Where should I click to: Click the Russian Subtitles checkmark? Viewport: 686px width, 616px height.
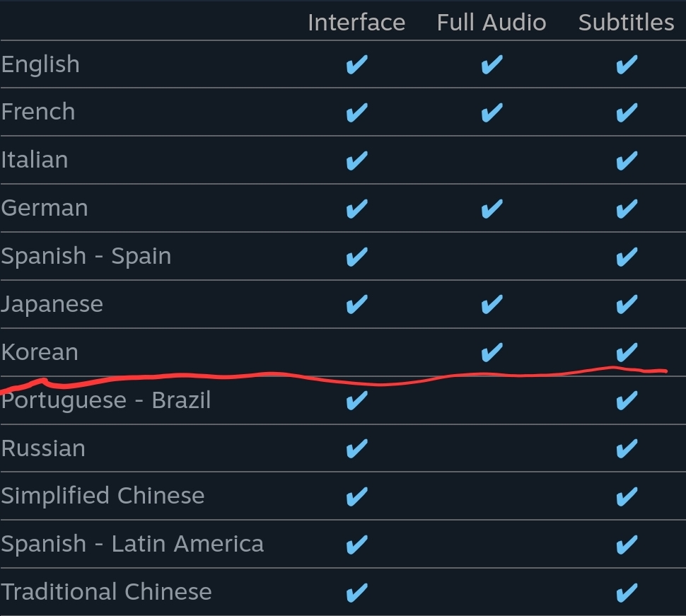point(627,448)
